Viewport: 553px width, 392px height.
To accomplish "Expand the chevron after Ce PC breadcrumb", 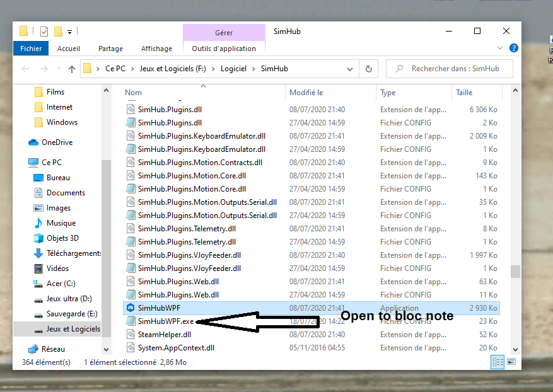I will [132, 69].
